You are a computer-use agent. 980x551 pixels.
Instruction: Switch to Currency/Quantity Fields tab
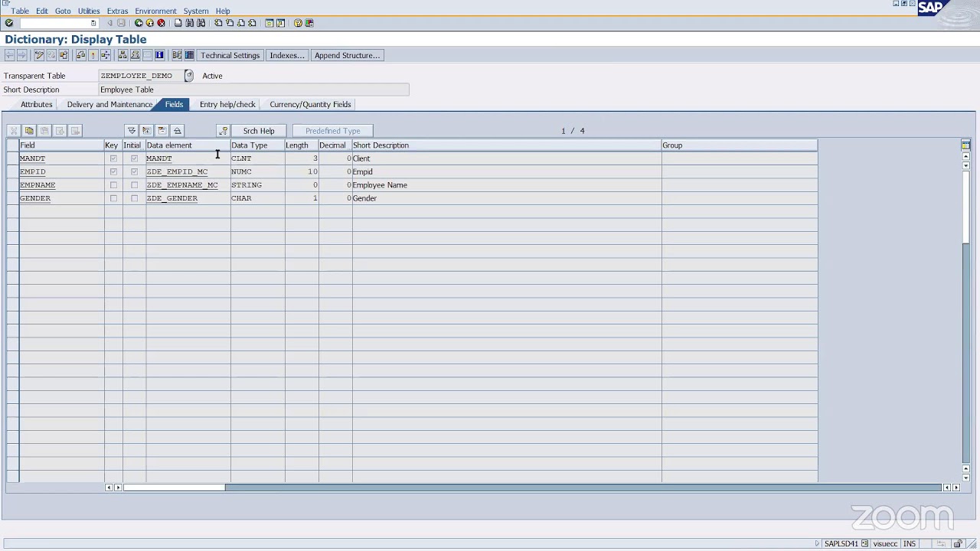coord(310,104)
